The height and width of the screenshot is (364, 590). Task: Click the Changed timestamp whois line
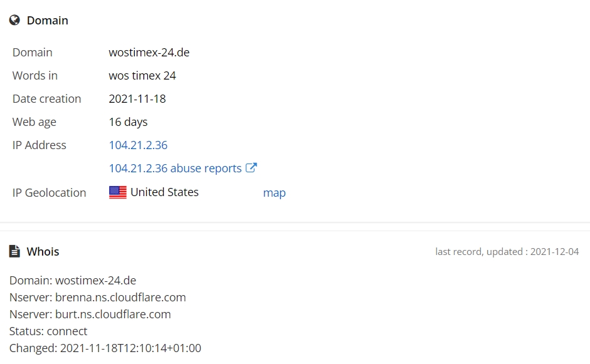point(105,348)
